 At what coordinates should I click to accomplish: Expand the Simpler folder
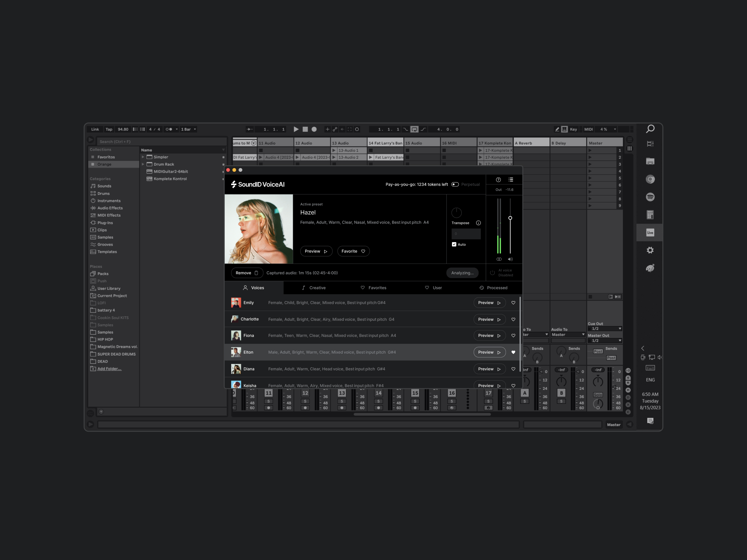143,157
